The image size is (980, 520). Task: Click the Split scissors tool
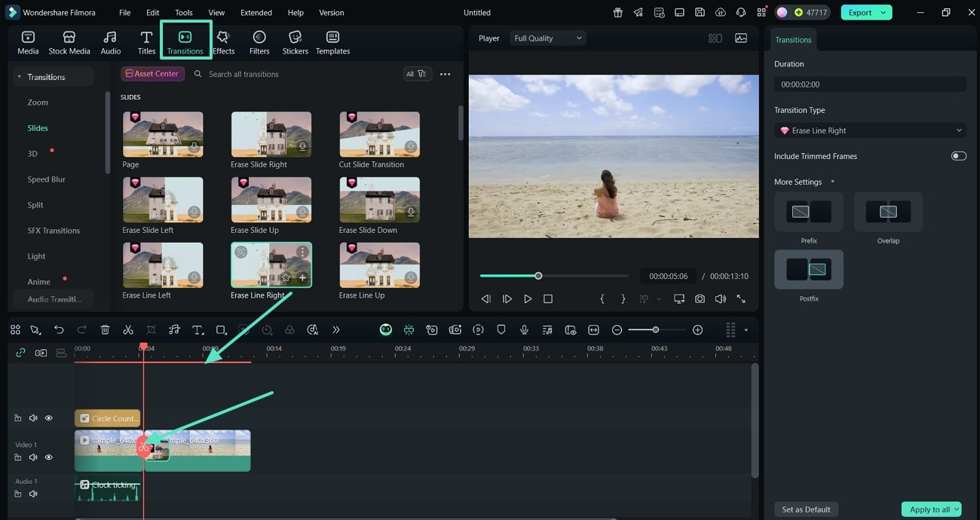coord(128,330)
